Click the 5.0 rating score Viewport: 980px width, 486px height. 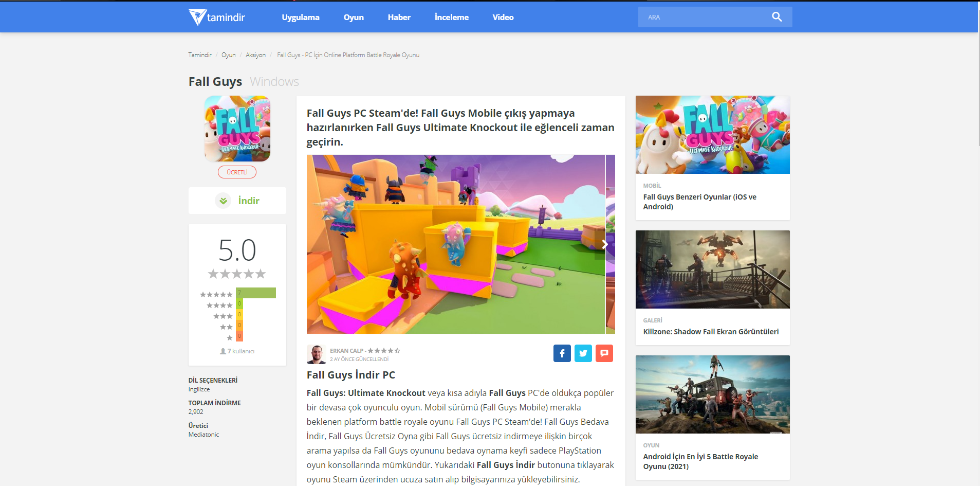click(x=237, y=250)
